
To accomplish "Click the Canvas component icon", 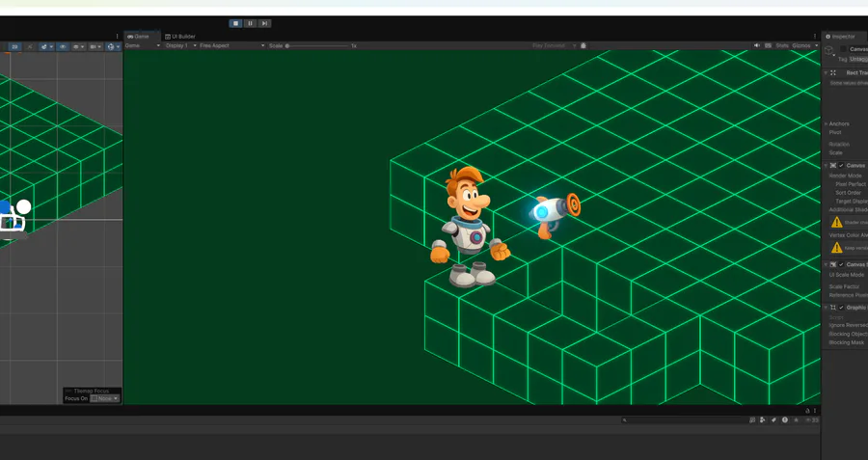I will tap(833, 166).
